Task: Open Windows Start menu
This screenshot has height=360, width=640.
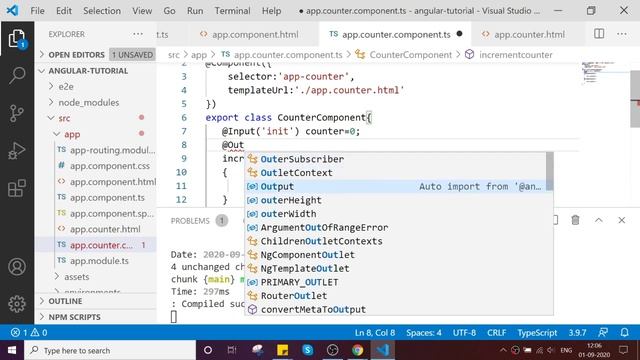Action: coord(12,350)
